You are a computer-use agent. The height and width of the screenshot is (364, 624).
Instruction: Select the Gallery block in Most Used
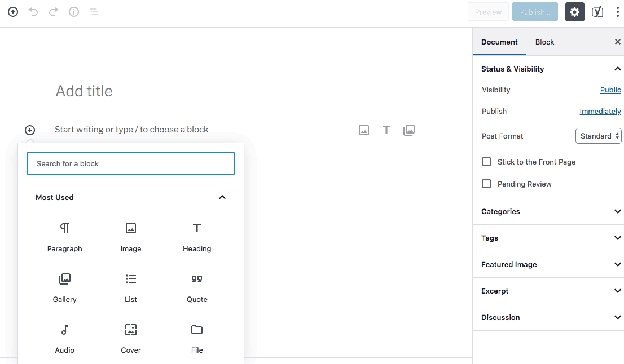pyautogui.click(x=64, y=288)
